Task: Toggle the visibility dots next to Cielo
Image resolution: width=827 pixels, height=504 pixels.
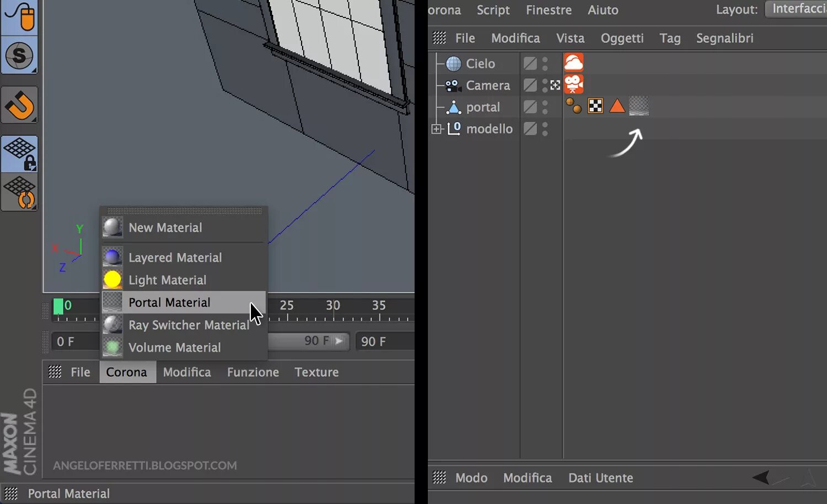Action: (545, 63)
